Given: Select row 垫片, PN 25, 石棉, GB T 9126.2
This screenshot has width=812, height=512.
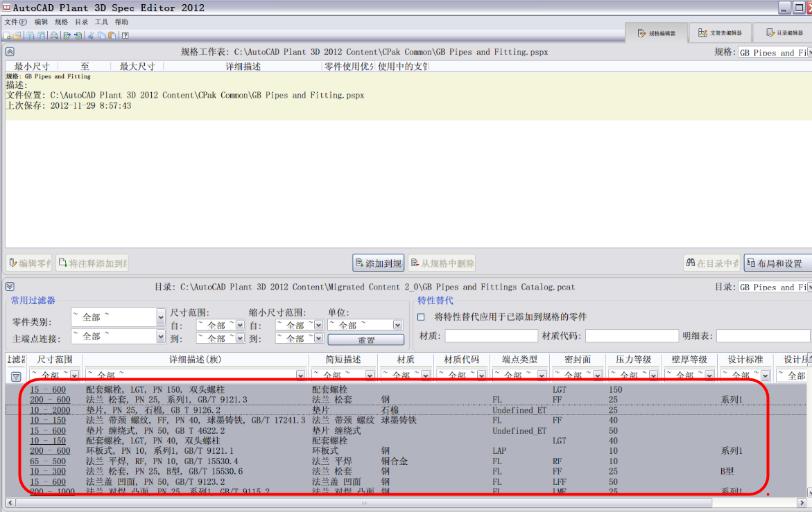Looking at the screenshot, I should 406,410.
